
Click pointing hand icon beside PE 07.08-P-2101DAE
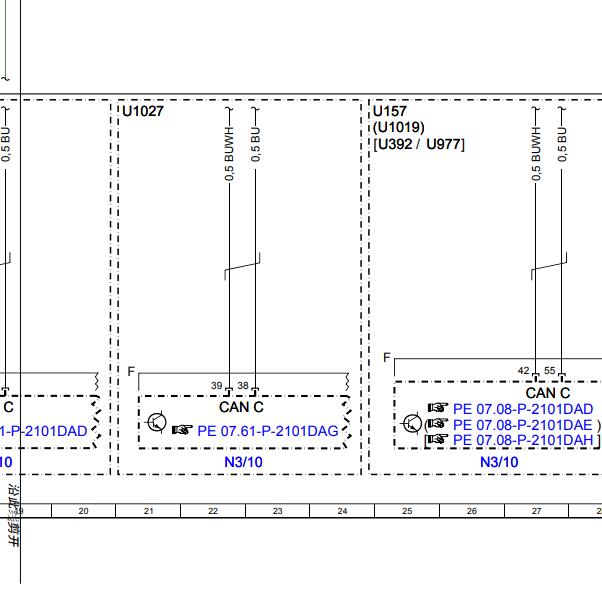tap(438, 423)
